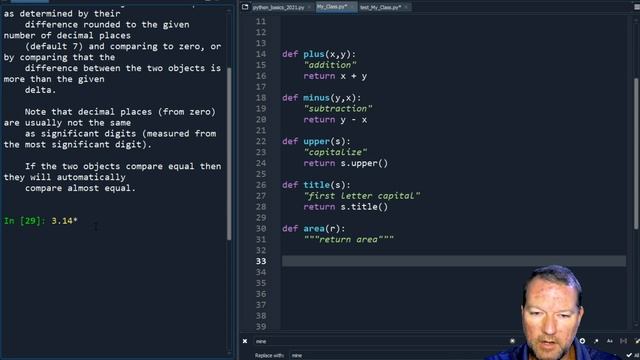Click the editor vertical scrollbar
640x360 pixels.
point(637,153)
